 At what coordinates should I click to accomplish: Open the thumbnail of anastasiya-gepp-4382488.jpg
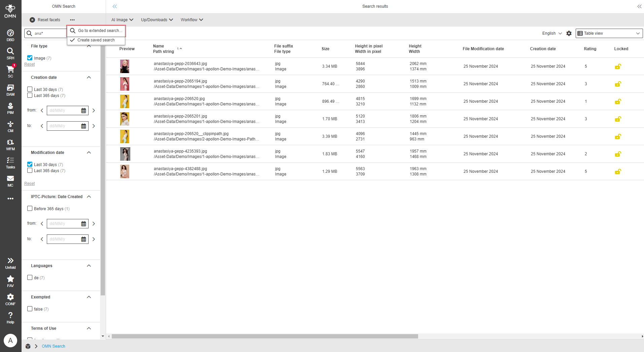[125, 171]
